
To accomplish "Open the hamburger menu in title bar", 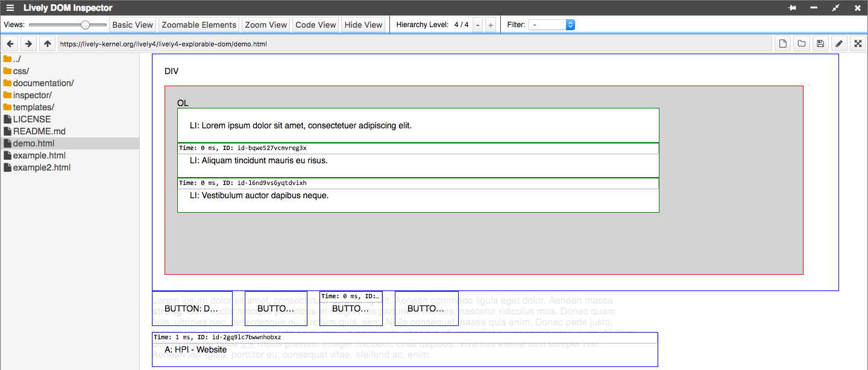I will click(10, 8).
